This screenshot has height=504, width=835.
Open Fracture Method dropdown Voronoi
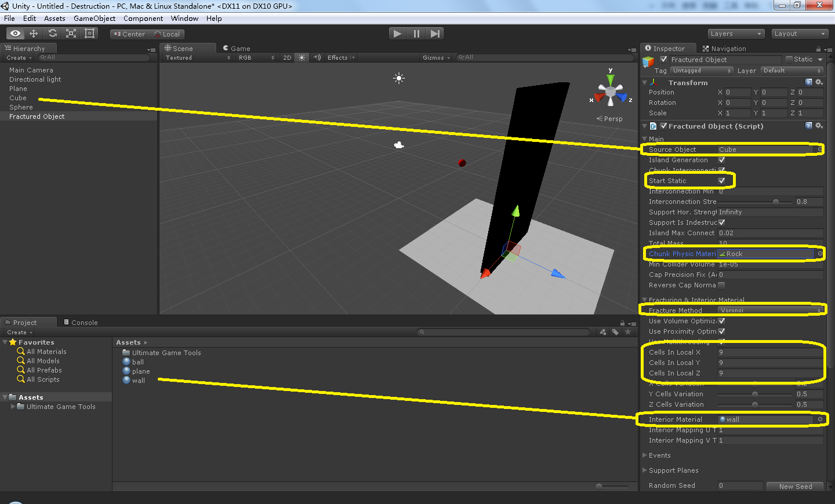[770, 311]
